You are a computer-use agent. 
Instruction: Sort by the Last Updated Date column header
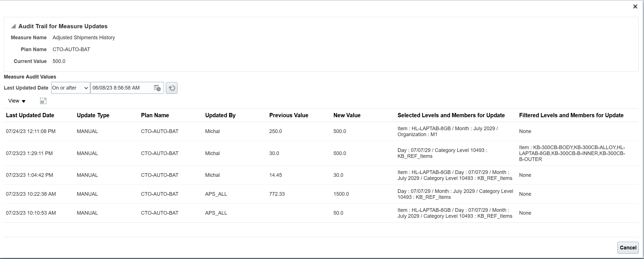pos(30,115)
